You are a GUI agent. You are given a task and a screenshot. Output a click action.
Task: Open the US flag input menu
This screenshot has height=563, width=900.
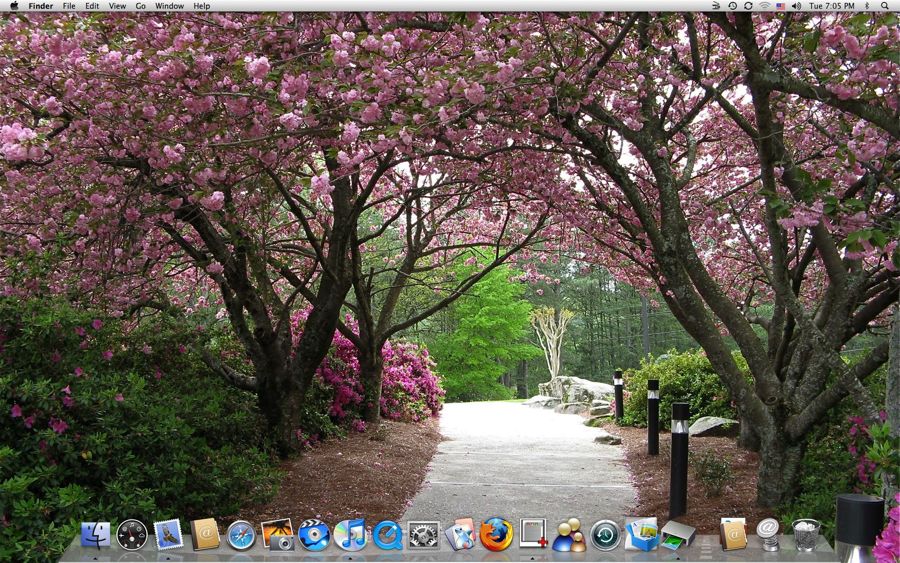tap(780, 6)
